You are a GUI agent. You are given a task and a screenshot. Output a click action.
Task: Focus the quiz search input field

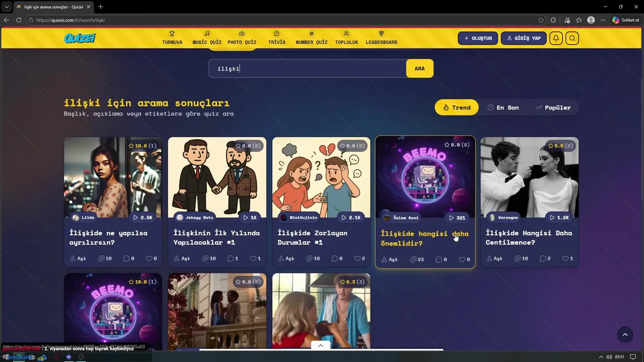307,68
